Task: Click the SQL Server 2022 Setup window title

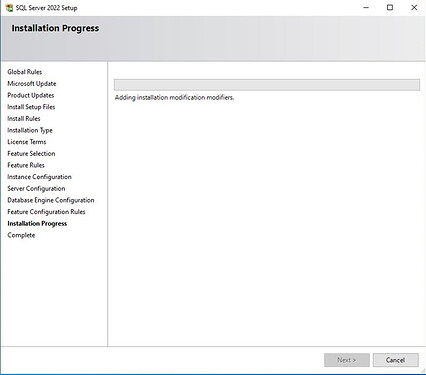Action: click(46, 8)
